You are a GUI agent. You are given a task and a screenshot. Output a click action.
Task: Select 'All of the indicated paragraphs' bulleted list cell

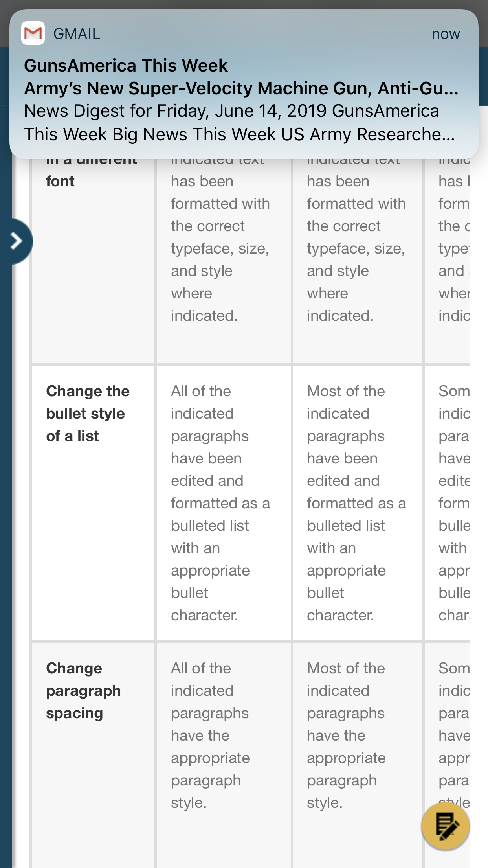click(x=224, y=503)
